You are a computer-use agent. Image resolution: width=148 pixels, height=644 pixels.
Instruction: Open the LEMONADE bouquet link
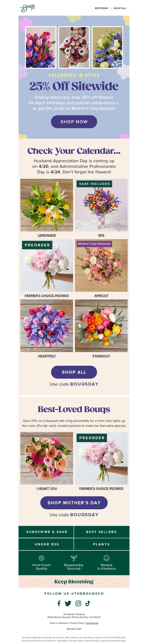point(47,235)
